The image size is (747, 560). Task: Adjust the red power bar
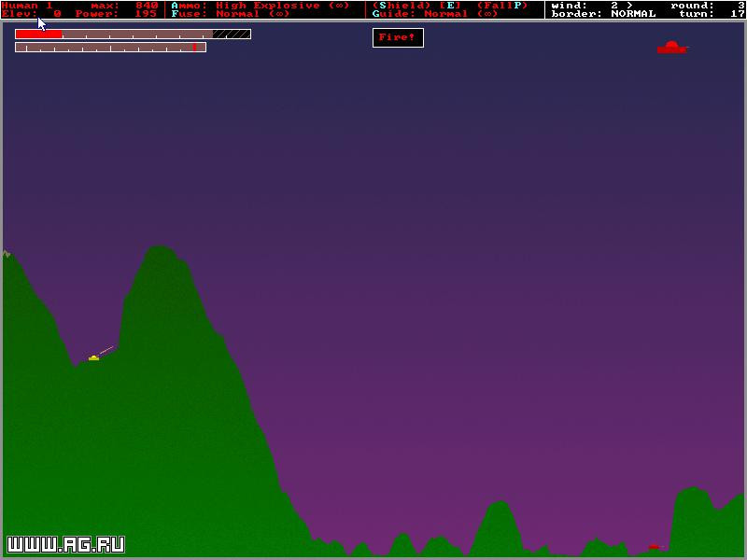pos(133,35)
